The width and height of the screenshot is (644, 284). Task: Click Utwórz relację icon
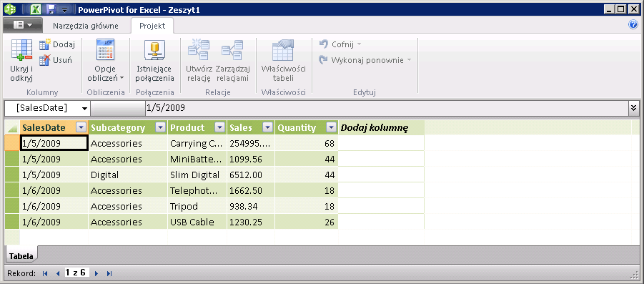(199, 50)
